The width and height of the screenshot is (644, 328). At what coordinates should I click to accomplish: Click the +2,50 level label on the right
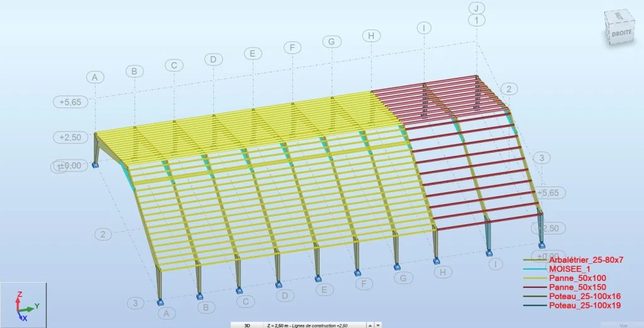(x=548, y=228)
